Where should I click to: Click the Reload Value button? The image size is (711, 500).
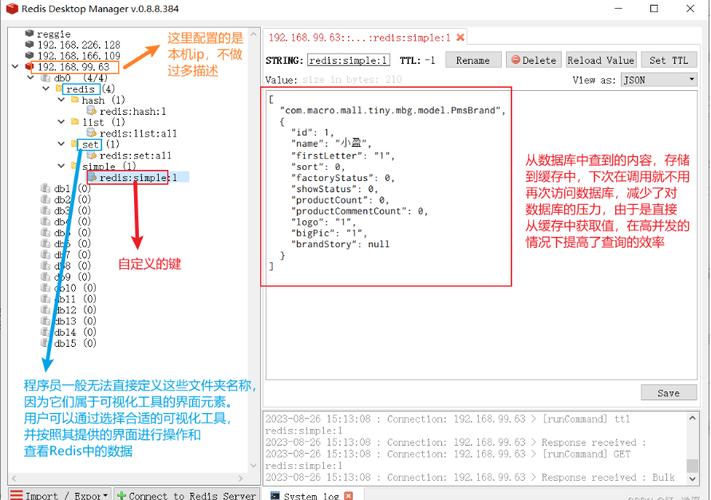601,60
